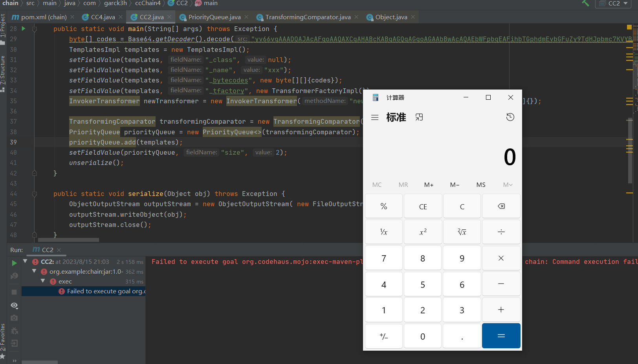Click calculator equals key

[501, 336]
